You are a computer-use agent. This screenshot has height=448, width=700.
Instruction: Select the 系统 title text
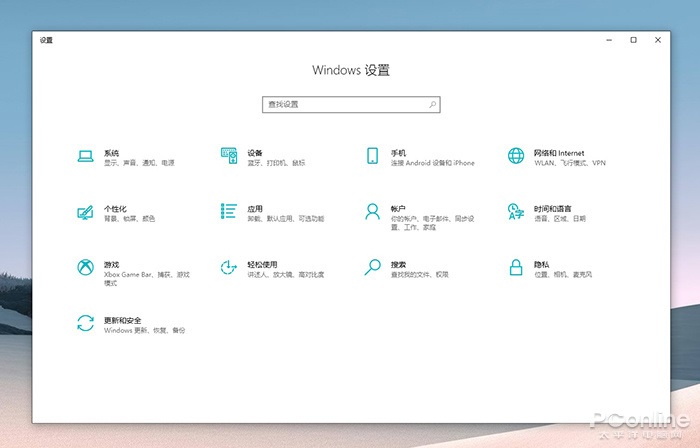112,153
